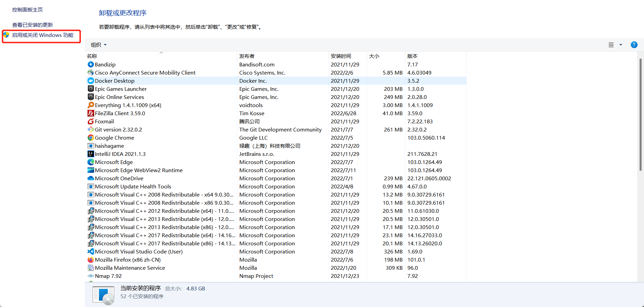Screen dimensions: 644x307
Task: Select the Microsoft Visual C++ 2013 Redistributable (x64) row
Action: (276, 219)
